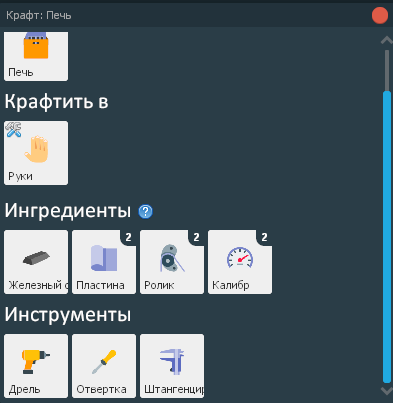This screenshot has height=403, width=393.
Task: Select the Калибр gauge ingredient
Action: pyautogui.click(x=240, y=262)
